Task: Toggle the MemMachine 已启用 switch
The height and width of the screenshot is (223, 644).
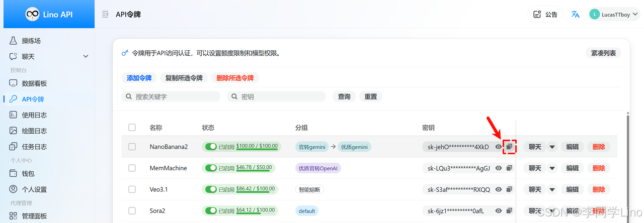Action: click(211, 168)
